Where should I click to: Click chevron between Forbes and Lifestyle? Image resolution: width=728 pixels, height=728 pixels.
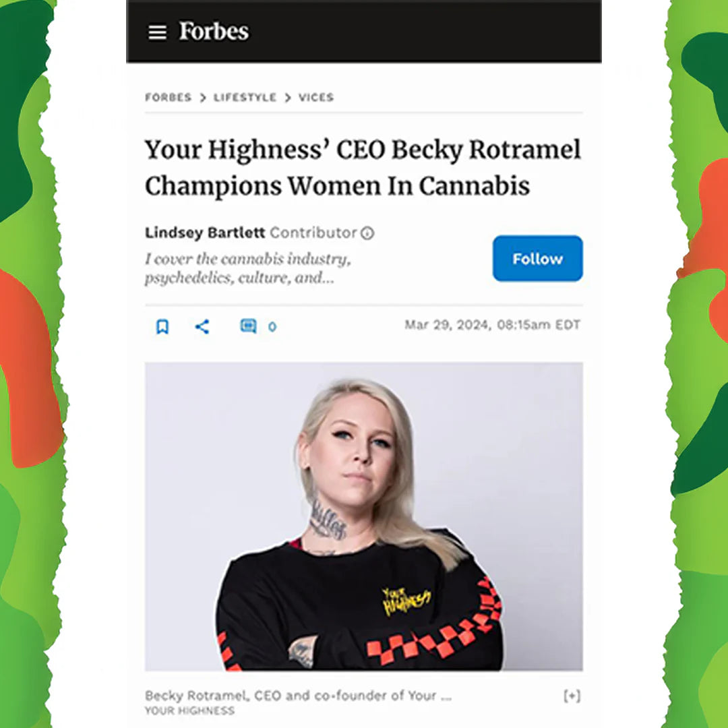point(202,98)
